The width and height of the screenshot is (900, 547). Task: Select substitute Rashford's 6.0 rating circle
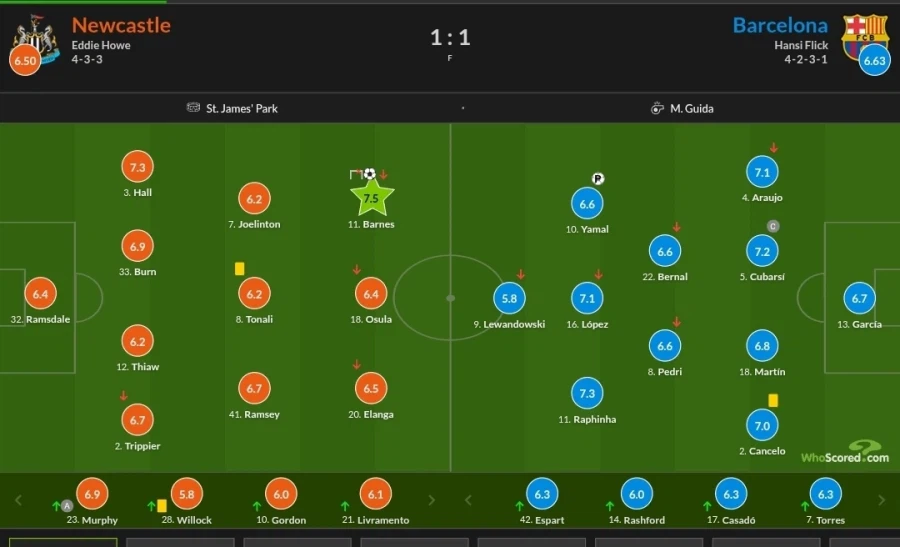(634, 494)
